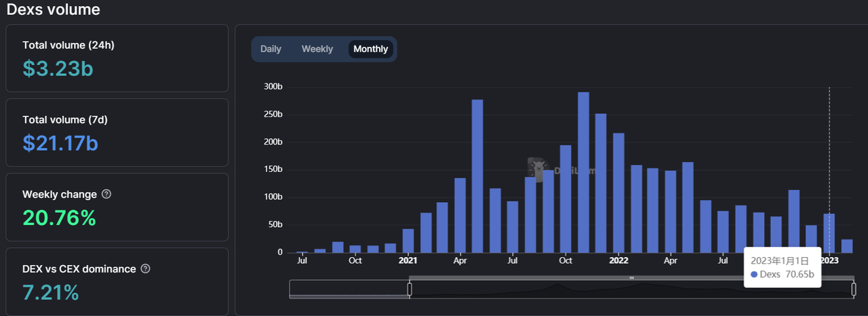Click help icon beside Weekly change
The height and width of the screenshot is (316, 868).
click(x=106, y=195)
